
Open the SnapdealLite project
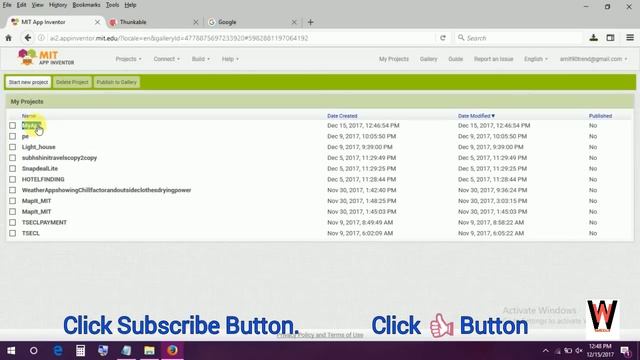point(40,169)
